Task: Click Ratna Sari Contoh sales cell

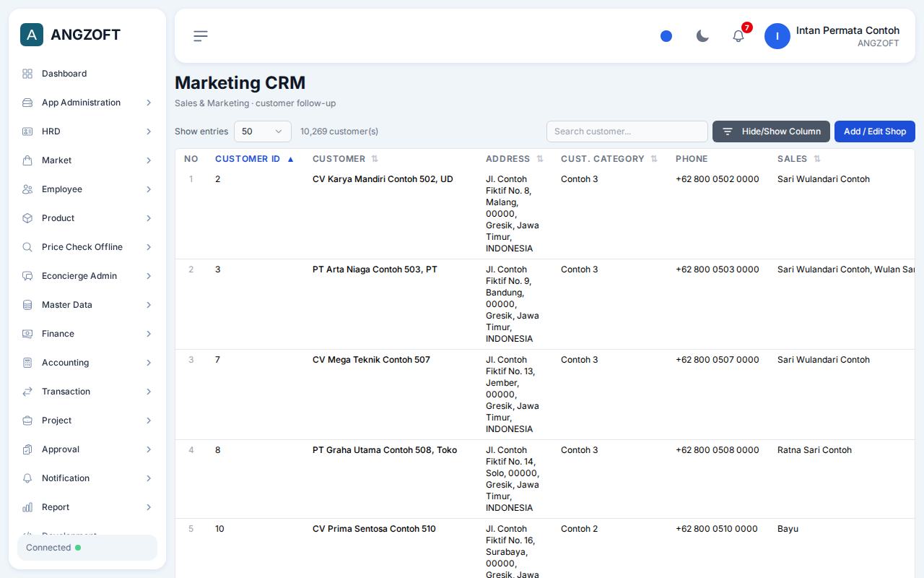Action: [814, 450]
